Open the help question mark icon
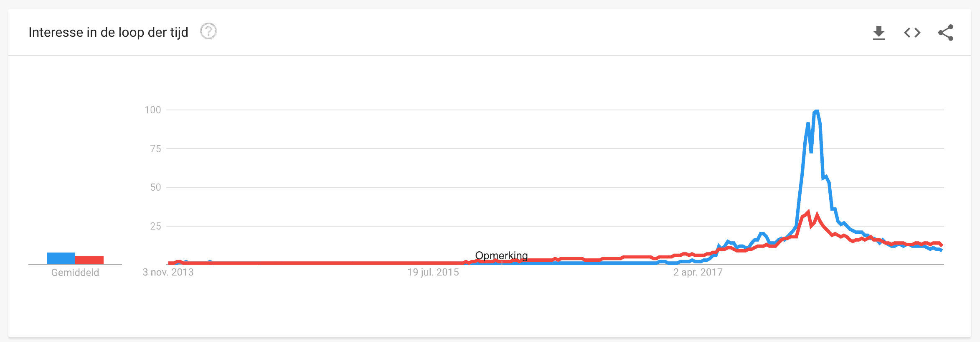Screen dimensions: 980x342 click(x=208, y=31)
